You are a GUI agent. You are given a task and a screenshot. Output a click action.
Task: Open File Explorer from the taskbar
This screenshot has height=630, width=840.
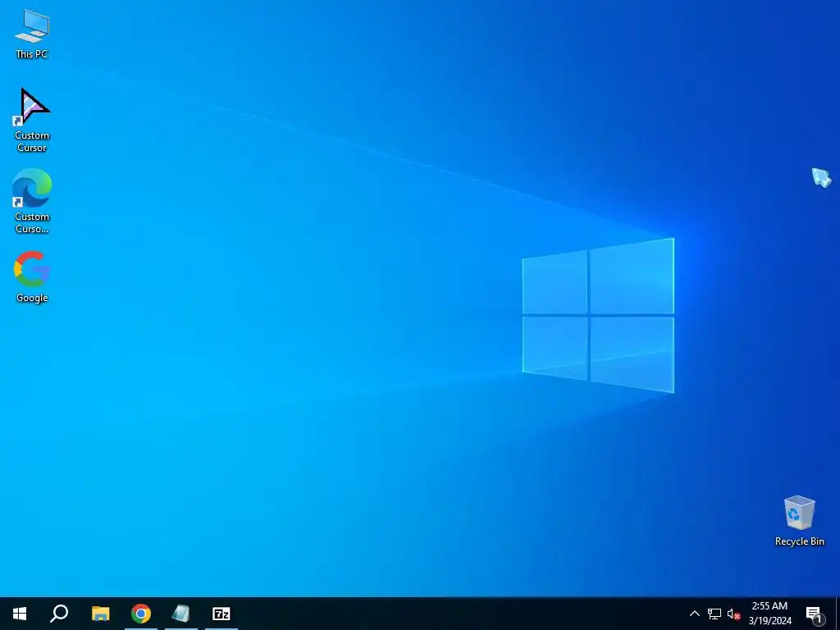(100, 614)
